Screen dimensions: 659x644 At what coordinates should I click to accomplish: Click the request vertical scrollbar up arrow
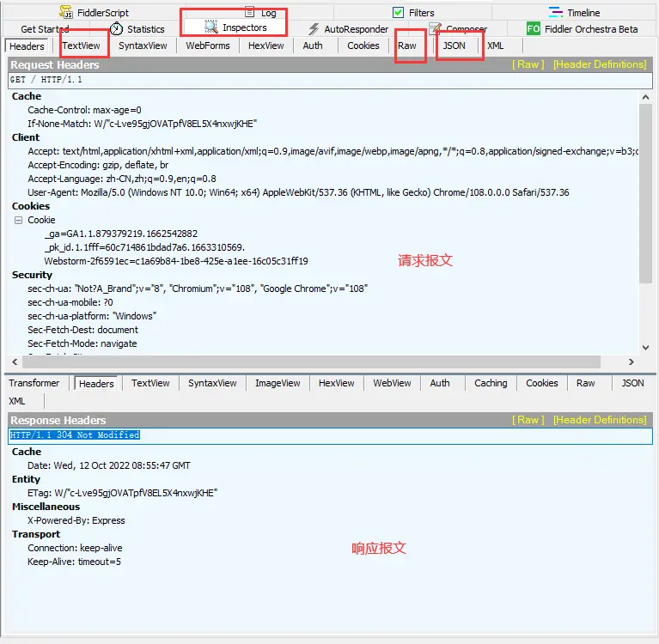click(645, 97)
